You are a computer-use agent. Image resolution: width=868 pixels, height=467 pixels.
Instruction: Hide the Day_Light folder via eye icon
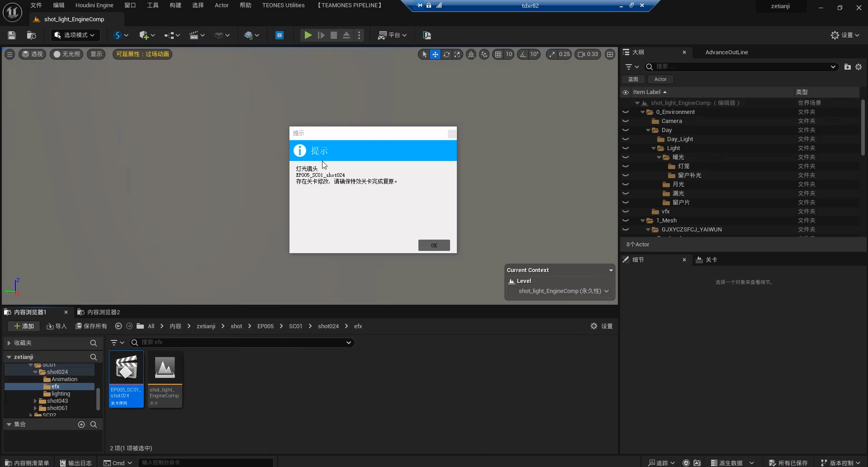click(x=626, y=139)
